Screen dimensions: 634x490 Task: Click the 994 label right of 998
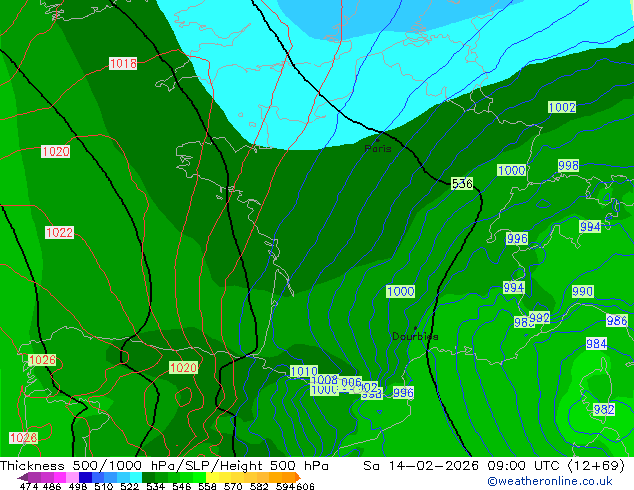pos(590,227)
